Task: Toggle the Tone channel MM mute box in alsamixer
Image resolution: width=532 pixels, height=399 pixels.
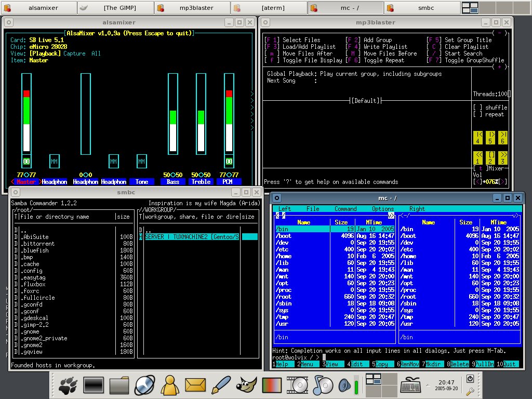Action: click(141, 162)
